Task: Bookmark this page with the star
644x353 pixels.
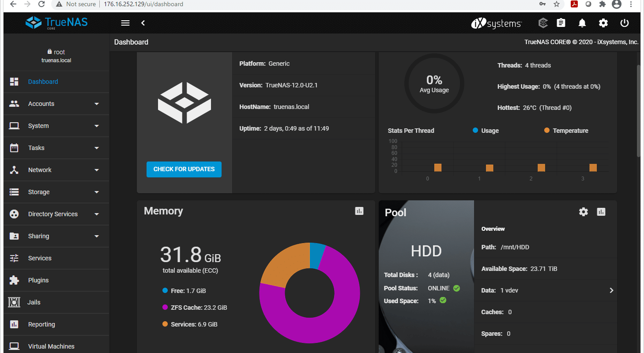Action: pos(557,4)
